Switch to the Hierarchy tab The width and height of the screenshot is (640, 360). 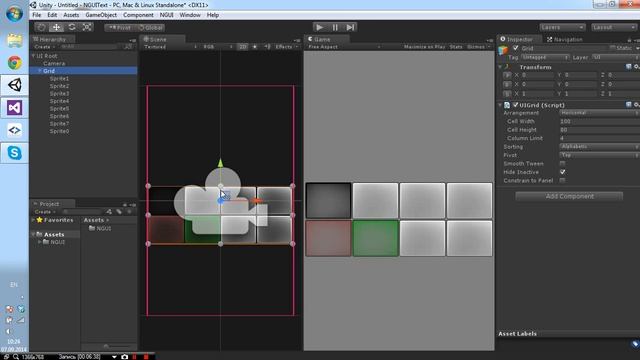coord(52,40)
